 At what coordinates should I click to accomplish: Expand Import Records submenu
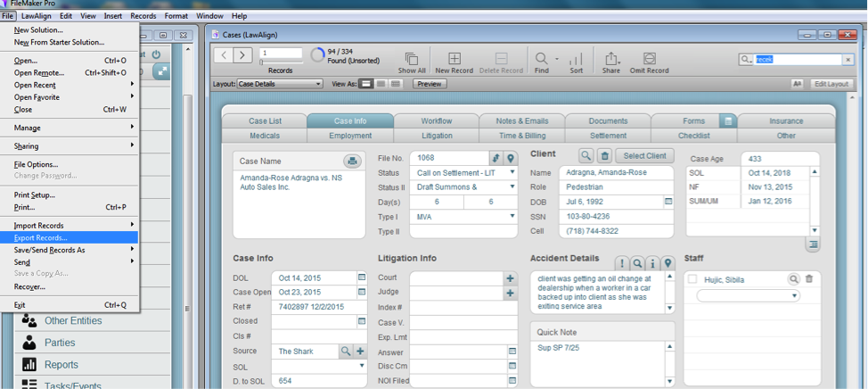click(70, 226)
